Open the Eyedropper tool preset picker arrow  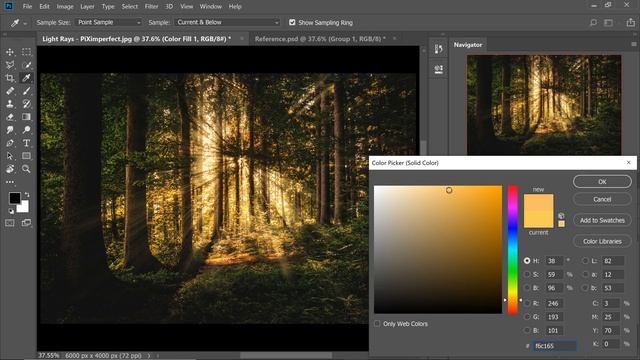coord(25,24)
